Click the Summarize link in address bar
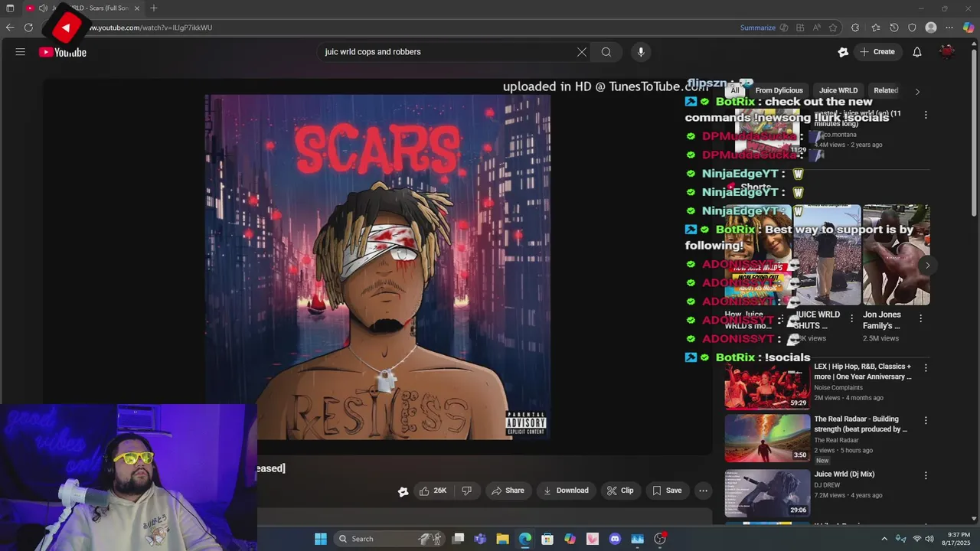Image resolution: width=980 pixels, height=551 pixels. [758, 28]
